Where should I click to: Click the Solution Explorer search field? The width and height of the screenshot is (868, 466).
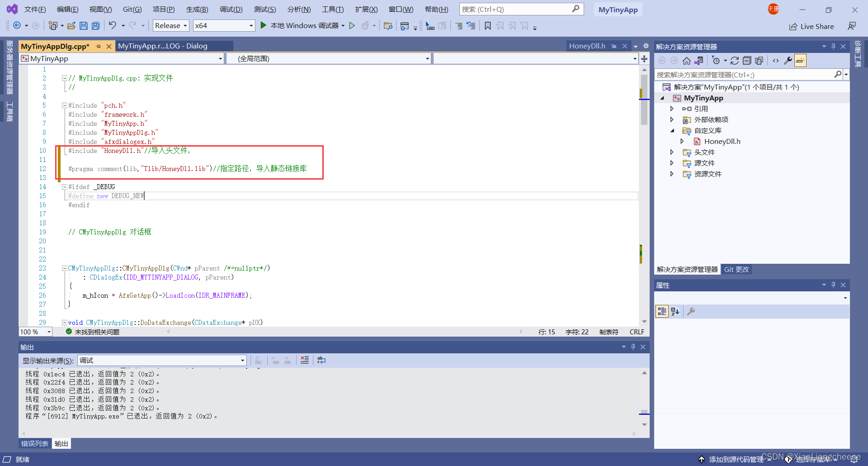coord(745,75)
